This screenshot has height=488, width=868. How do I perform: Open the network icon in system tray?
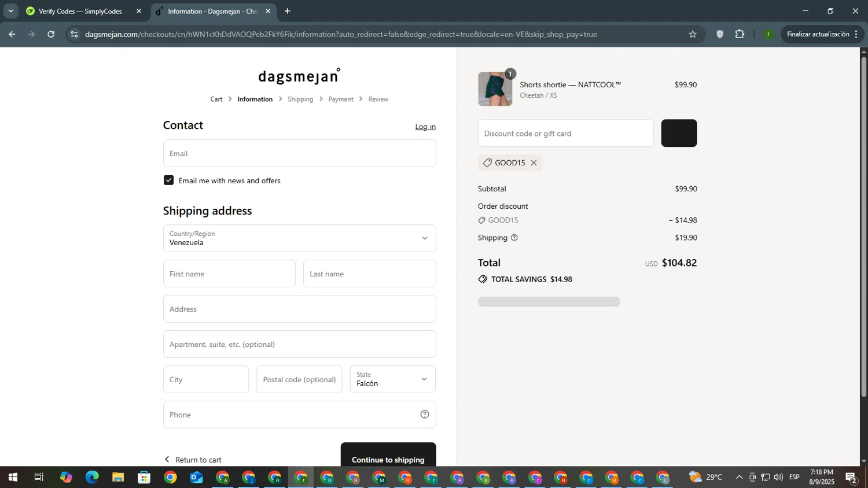point(765,478)
